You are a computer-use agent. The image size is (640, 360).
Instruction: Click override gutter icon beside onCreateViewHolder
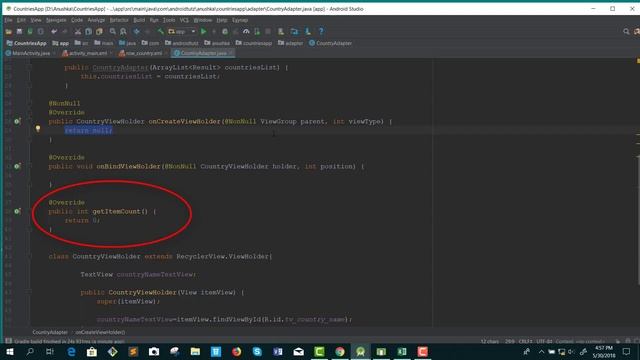coord(17,121)
